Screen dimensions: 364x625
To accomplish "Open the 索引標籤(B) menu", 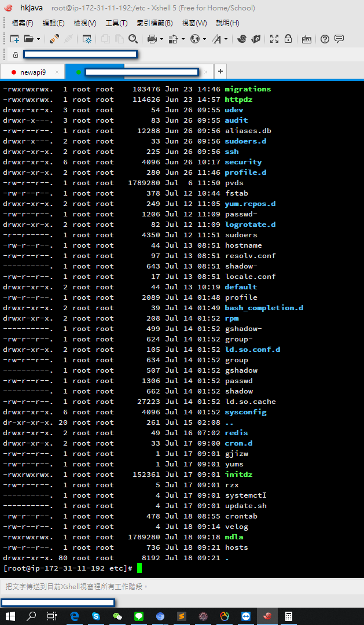I will pos(155,23).
